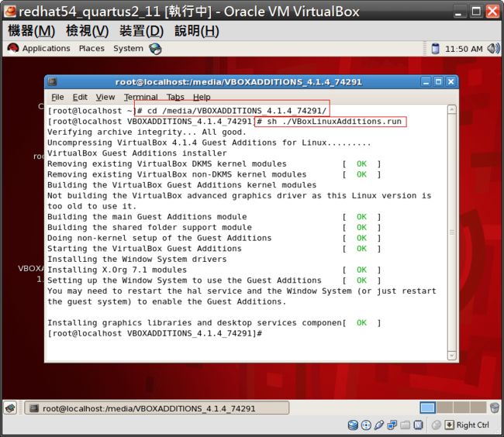Screen dimensions: 504x437
Task: Open the terminal's Edit menu
Action: tap(80, 97)
